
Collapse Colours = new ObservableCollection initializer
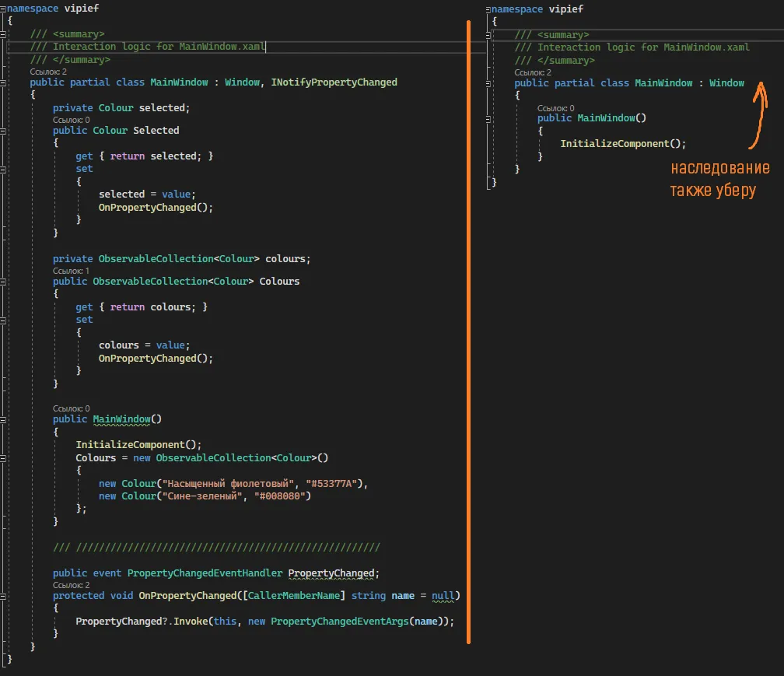(x=3, y=458)
